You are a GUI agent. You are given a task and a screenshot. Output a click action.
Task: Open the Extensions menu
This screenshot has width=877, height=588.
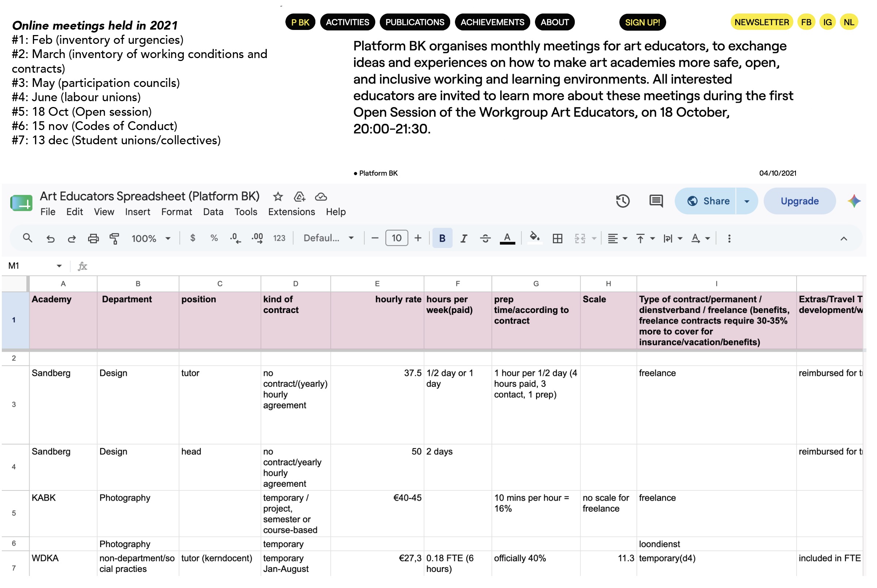click(292, 212)
